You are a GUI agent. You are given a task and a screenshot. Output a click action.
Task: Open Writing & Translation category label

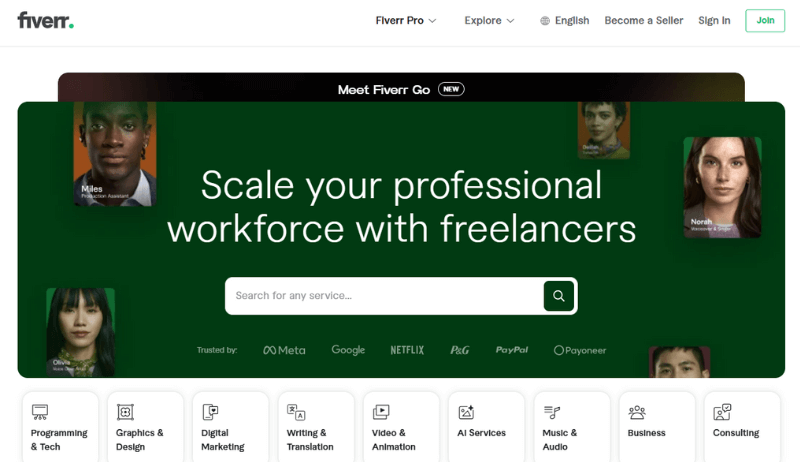(x=310, y=440)
